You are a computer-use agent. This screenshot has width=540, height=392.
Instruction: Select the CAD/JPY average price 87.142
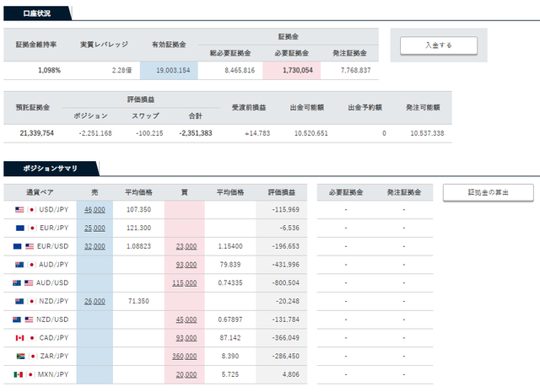click(x=230, y=338)
